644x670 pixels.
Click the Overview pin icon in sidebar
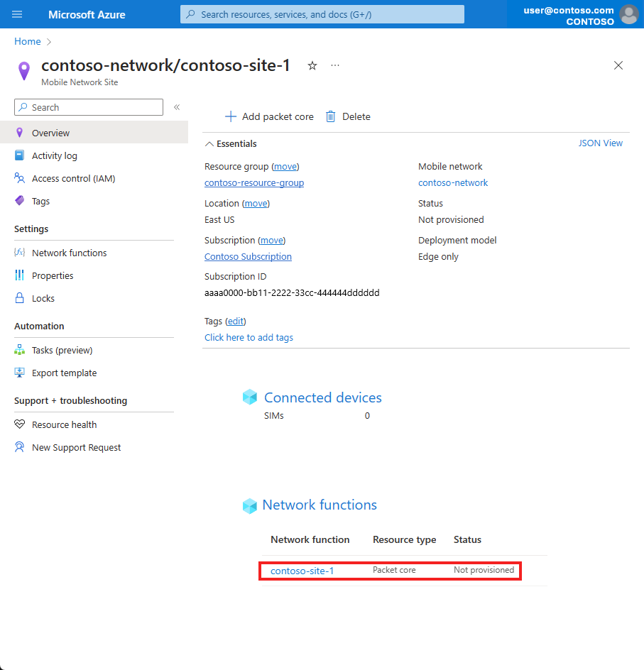(x=20, y=133)
